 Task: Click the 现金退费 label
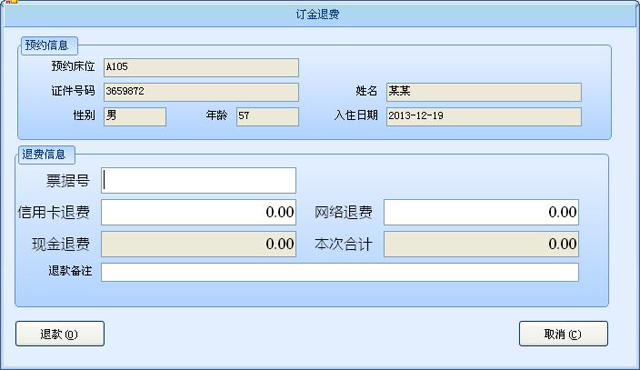click(x=61, y=244)
